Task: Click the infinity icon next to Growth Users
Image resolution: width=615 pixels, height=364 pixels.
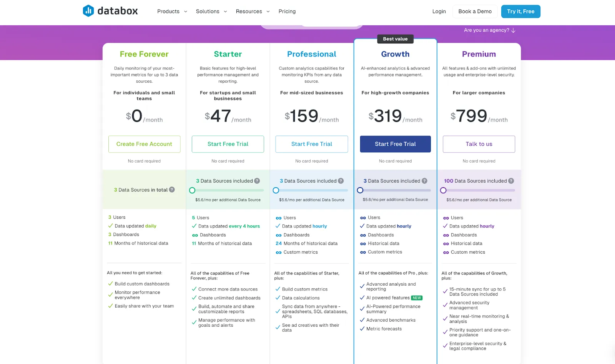Action: [x=363, y=217]
